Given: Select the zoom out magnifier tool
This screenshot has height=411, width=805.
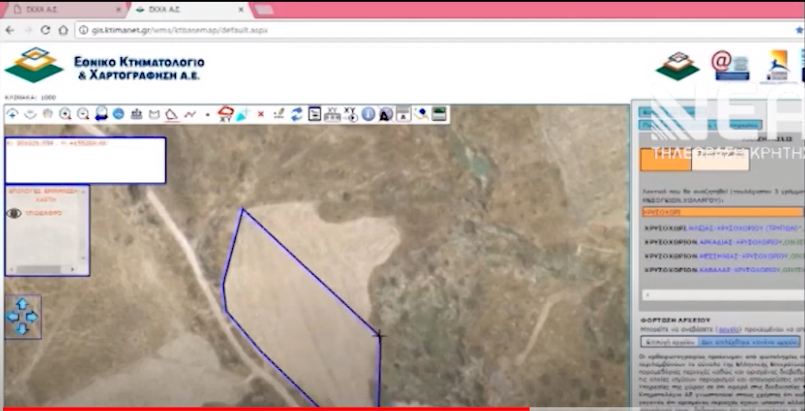Looking at the screenshot, I should pos(83,114).
